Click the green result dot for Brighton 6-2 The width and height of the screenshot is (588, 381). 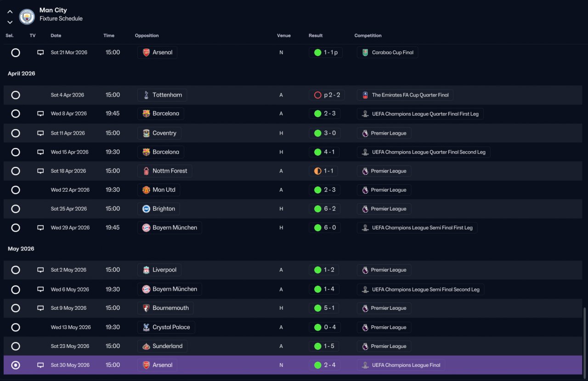click(317, 209)
